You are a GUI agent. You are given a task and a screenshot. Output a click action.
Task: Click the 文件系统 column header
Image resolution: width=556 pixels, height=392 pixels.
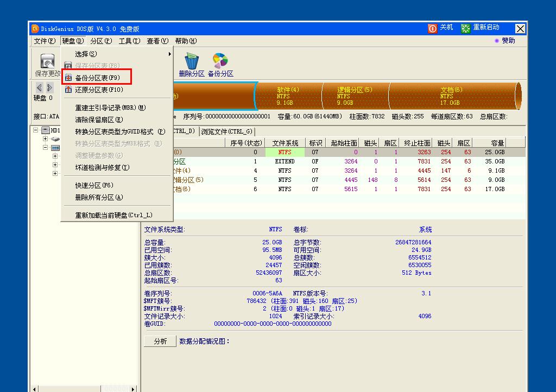285,143
